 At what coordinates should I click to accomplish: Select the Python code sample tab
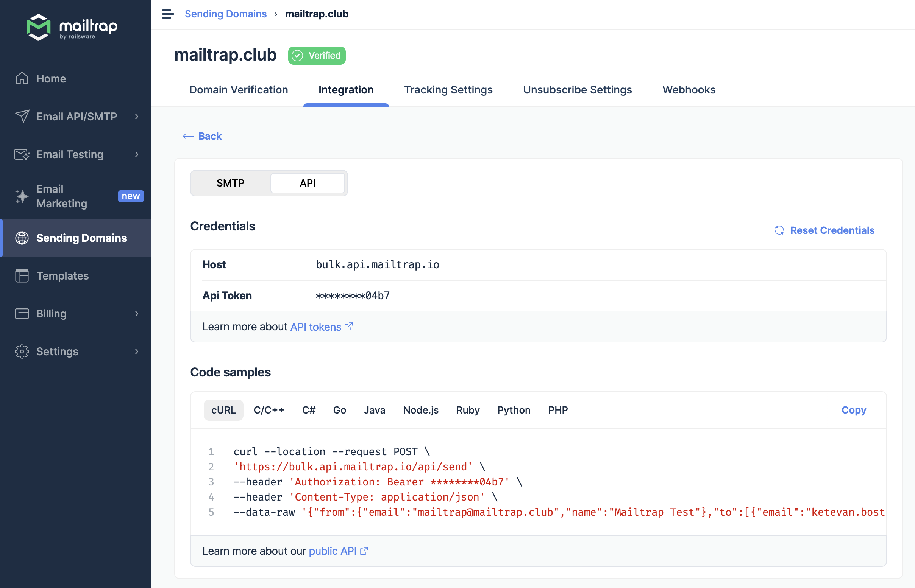(514, 410)
